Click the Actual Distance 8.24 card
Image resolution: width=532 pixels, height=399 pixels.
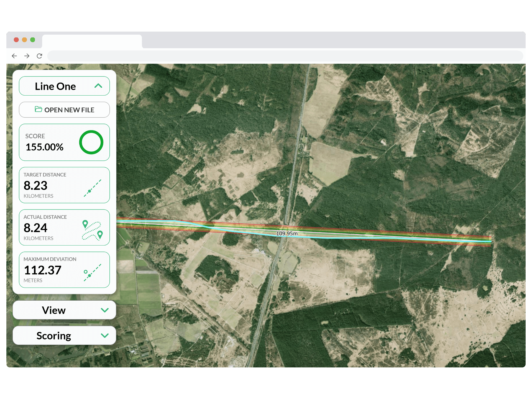click(50, 227)
